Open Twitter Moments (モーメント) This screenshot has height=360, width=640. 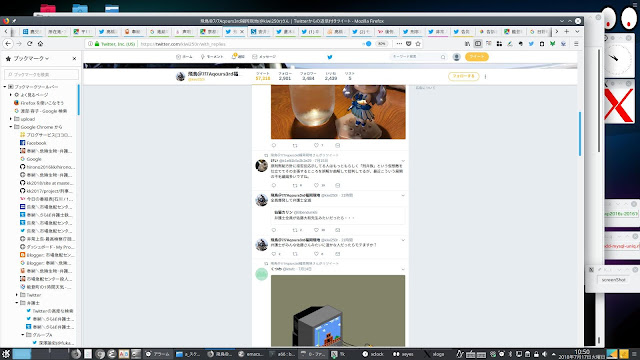[212, 57]
